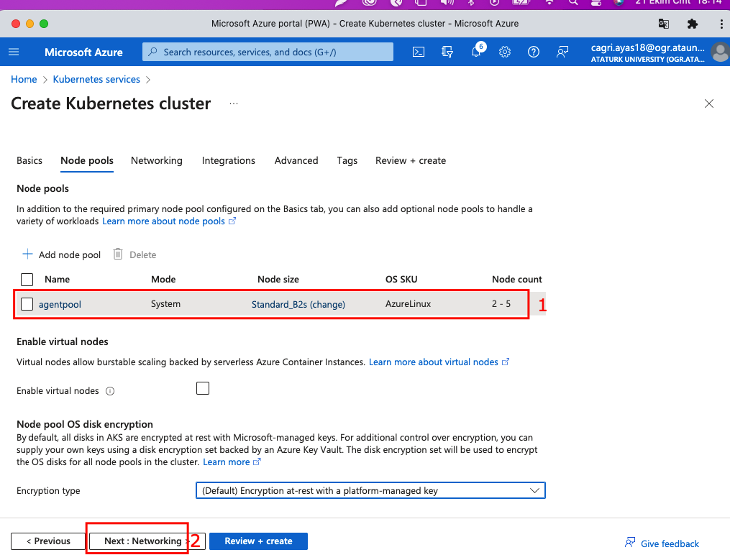Open the user account menu
The height and width of the screenshot is (560, 730).
(719, 52)
